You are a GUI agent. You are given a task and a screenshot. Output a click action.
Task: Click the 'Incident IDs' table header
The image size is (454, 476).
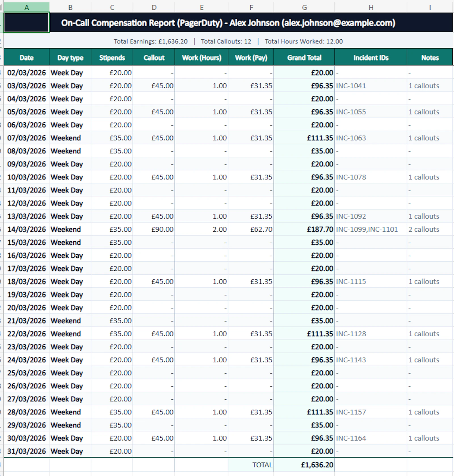(371, 58)
